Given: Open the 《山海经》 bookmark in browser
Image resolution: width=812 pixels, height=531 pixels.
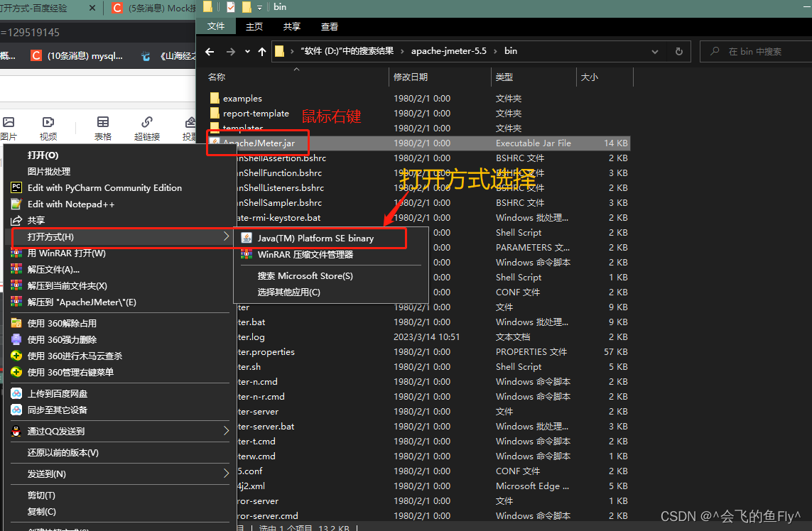Looking at the screenshot, I should [x=169, y=56].
